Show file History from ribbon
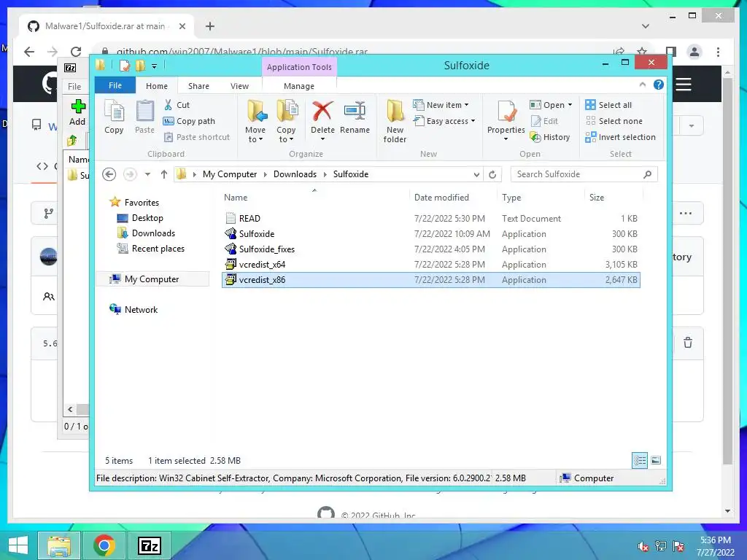The width and height of the screenshot is (747, 560). click(x=550, y=137)
